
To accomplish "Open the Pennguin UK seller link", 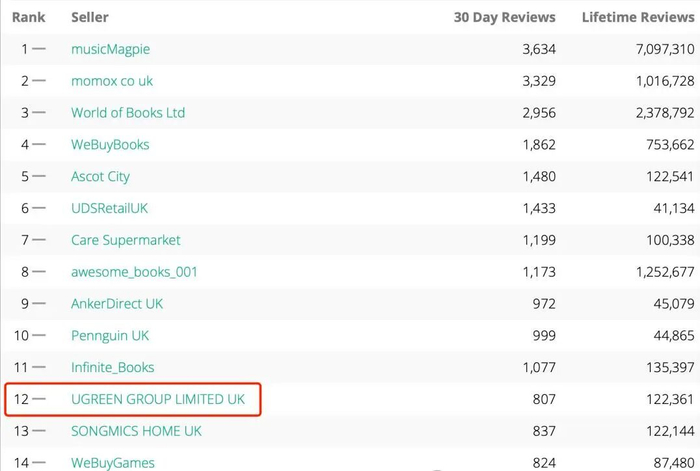I will tap(110, 335).
